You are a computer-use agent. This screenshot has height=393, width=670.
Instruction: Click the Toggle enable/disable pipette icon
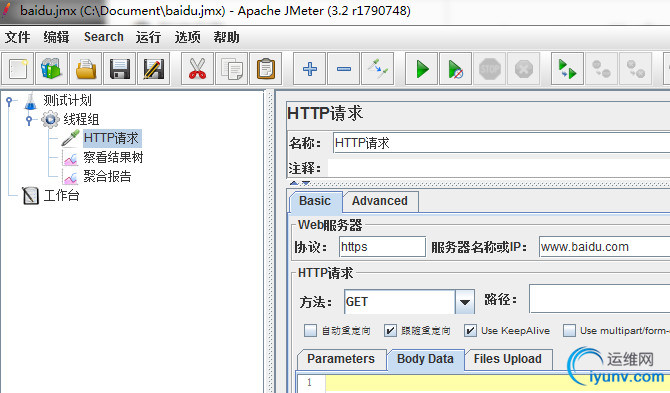tap(378, 69)
